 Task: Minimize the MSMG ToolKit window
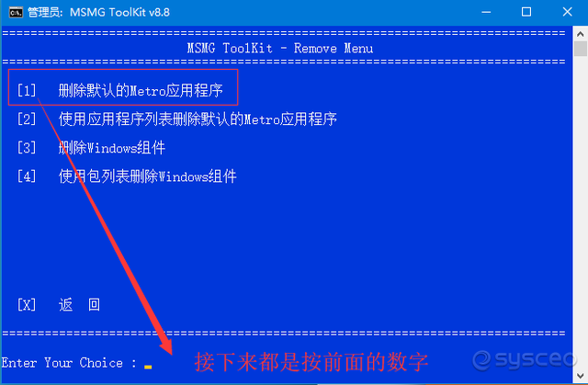pos(486,12)
